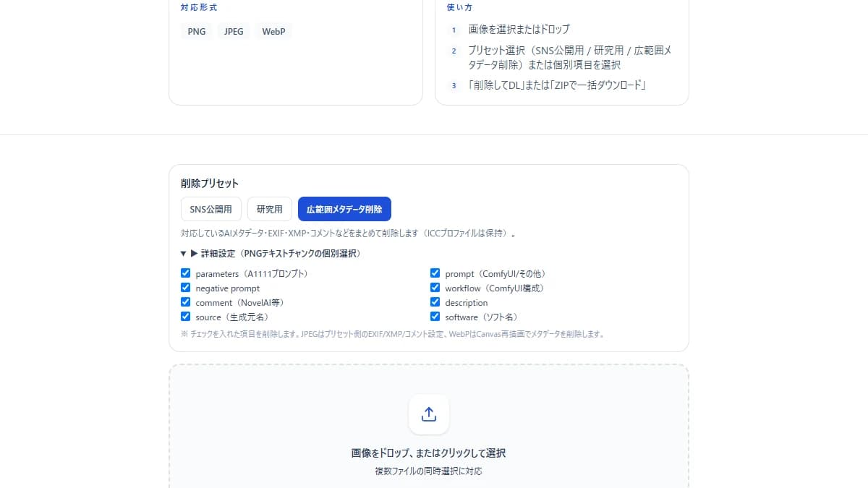Click step 1 text 画像を選択またはドロップ
Viewport: 868px width, 488px height.
coord(519,30)
